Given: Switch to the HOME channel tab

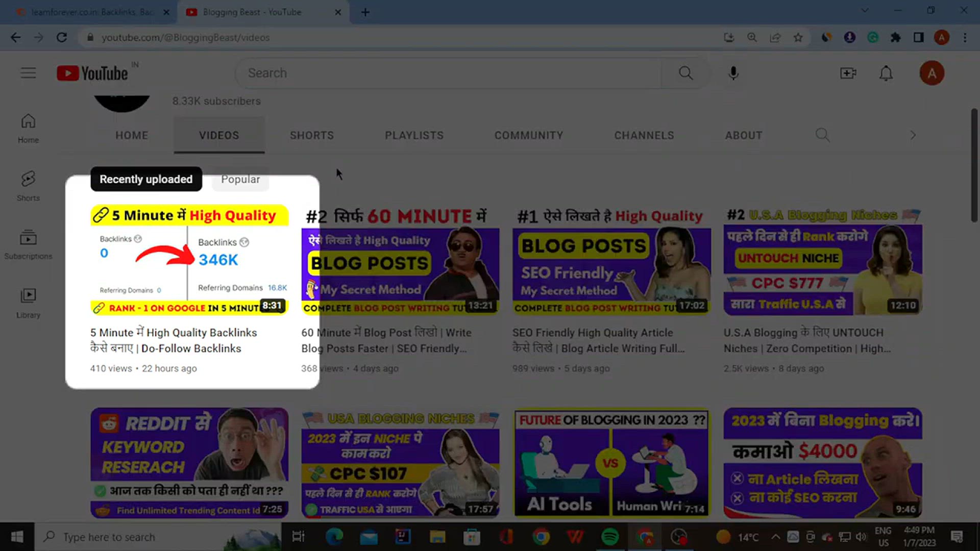Looking at the screenshot, I should pyautogui.click(x=132, y=135).
